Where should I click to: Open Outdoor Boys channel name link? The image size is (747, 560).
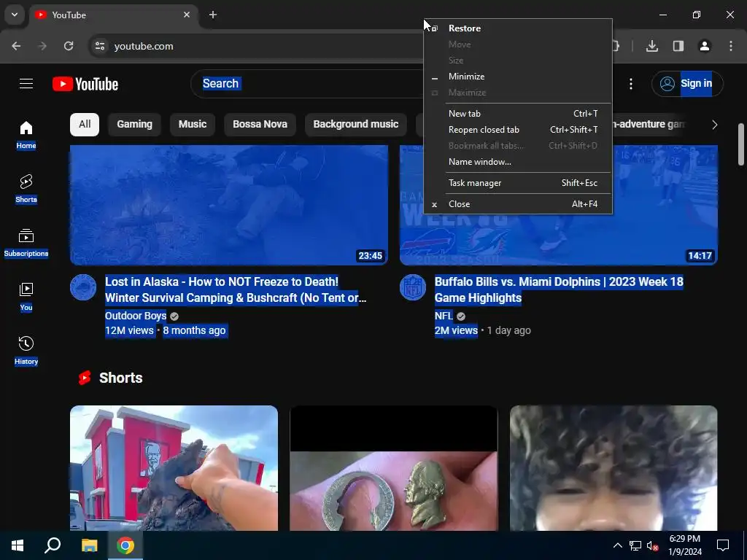(x=136, y=316)
